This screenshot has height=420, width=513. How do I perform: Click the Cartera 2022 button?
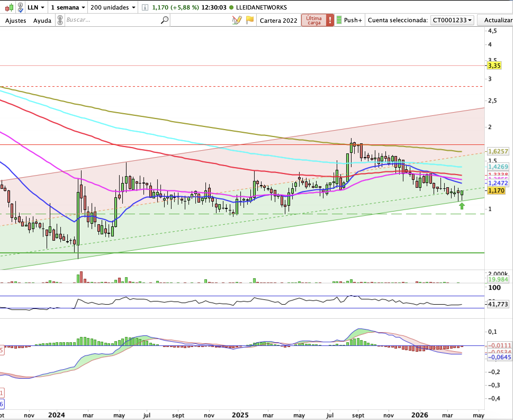tap(278, 21)
